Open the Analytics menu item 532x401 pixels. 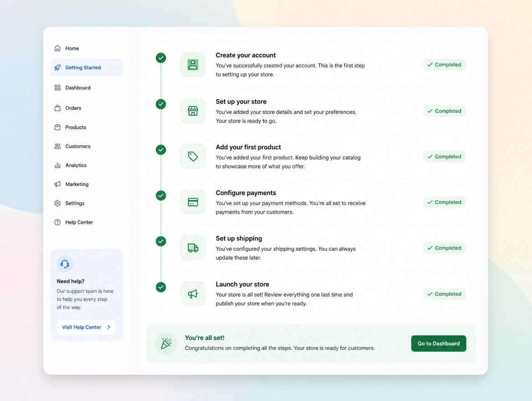86,165
